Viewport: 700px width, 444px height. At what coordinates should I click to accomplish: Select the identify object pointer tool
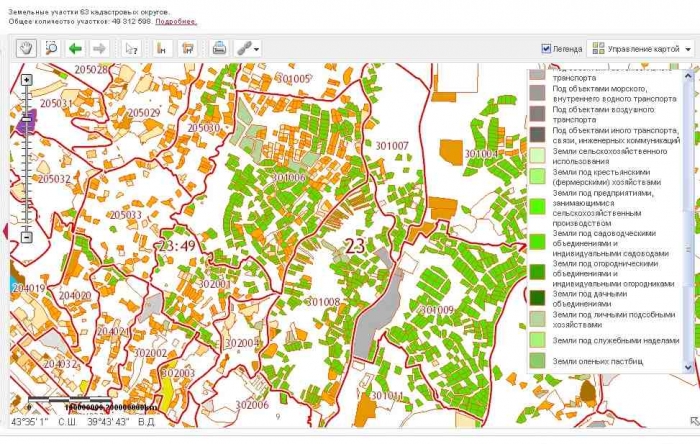(130, 48)
